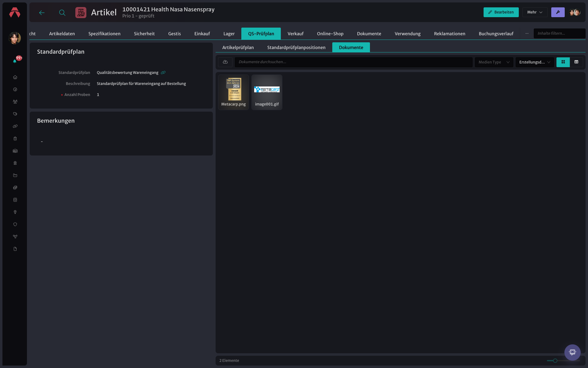Click the Anzahl Proben value 1
Viewport: 588px width, 368px height.
coord(98,95)
